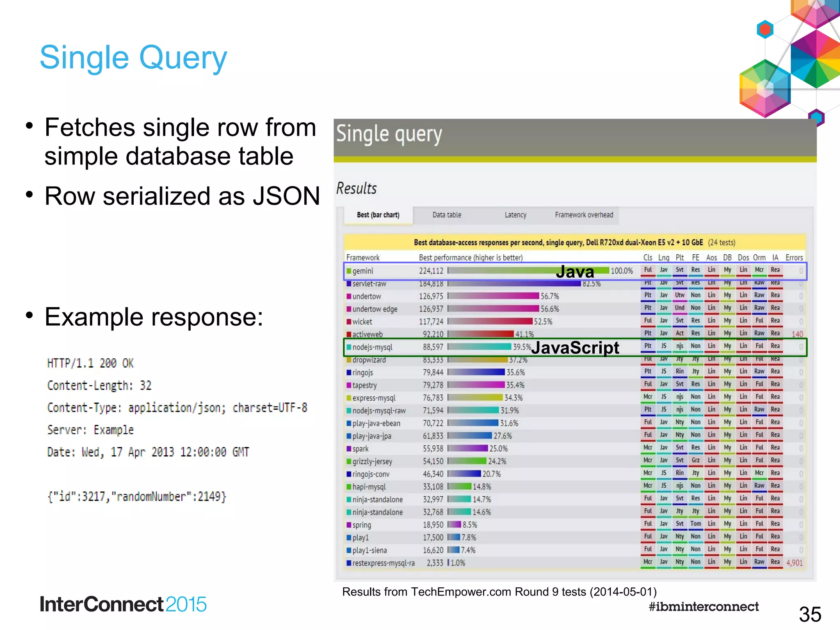Click the play-java-ebean framework label
This screenshot has width=840, height=630.
click(376, 424)
